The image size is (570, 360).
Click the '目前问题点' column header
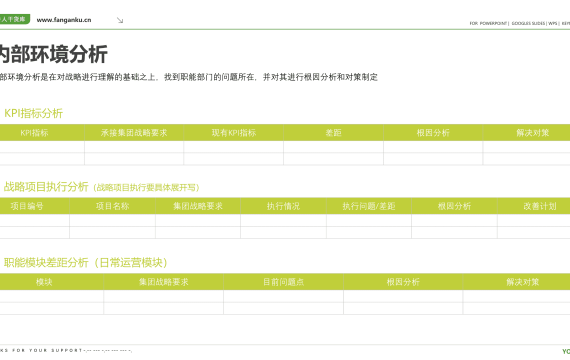[283, 282]
